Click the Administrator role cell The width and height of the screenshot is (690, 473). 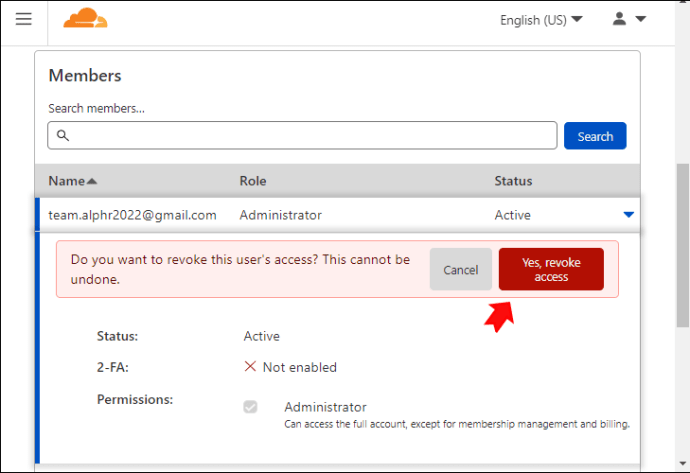pyautogui.click(x=280, y=215)
